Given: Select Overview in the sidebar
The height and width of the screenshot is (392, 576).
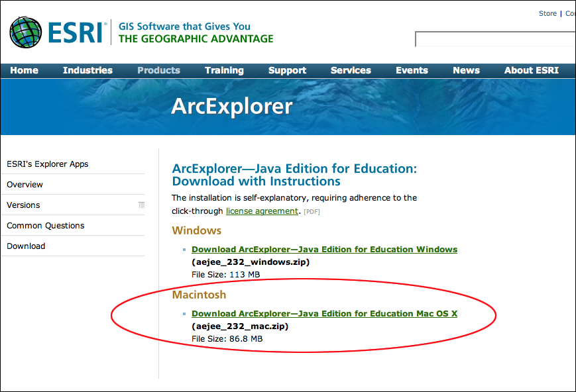Looking at the screenshot, I should point(25,185).
